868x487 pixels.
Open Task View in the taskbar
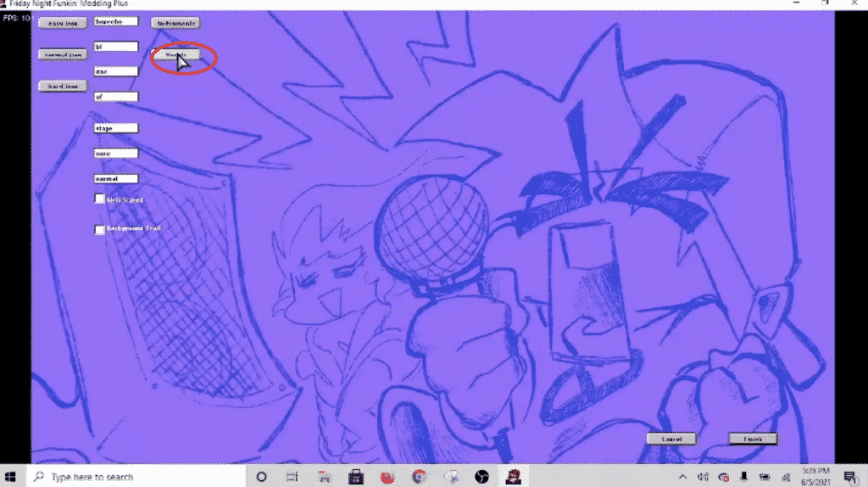tap(292, 476)
